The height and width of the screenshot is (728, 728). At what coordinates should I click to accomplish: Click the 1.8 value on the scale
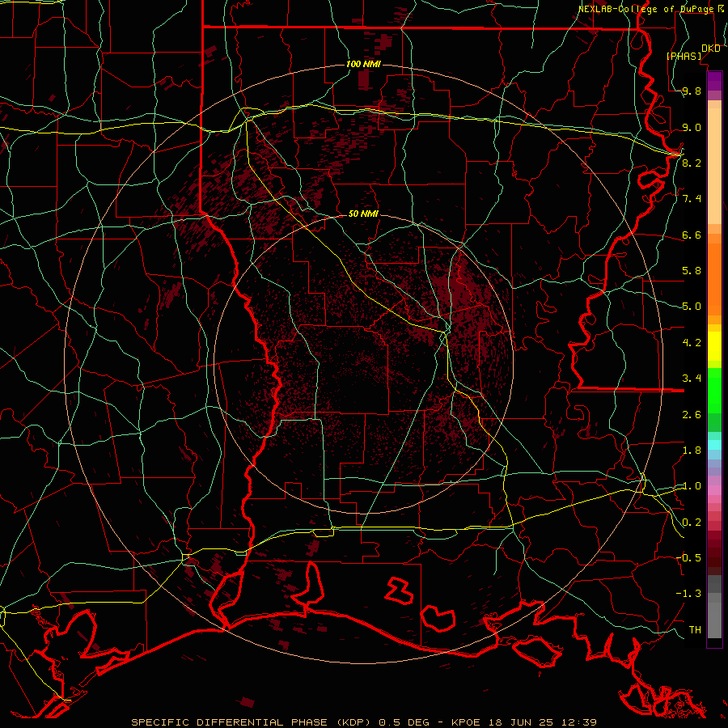point(692,450)
